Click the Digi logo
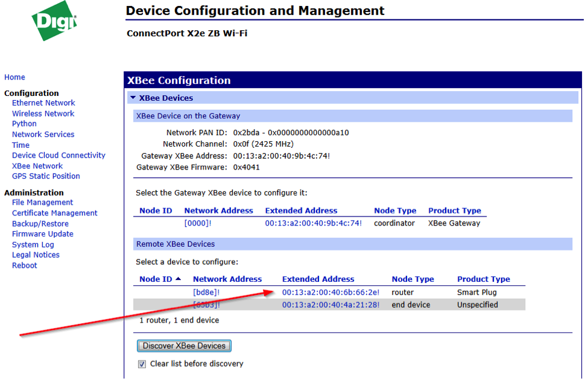588x379 pixels. point(54,21)
